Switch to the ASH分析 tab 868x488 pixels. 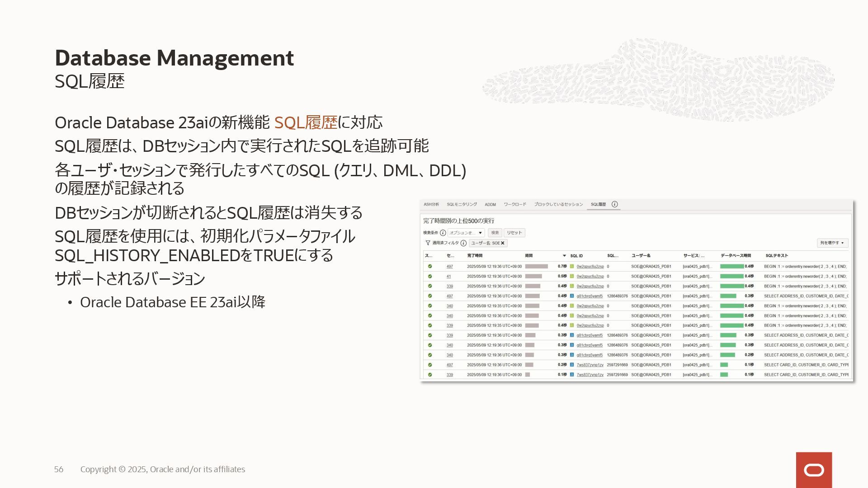click(431, 205)
